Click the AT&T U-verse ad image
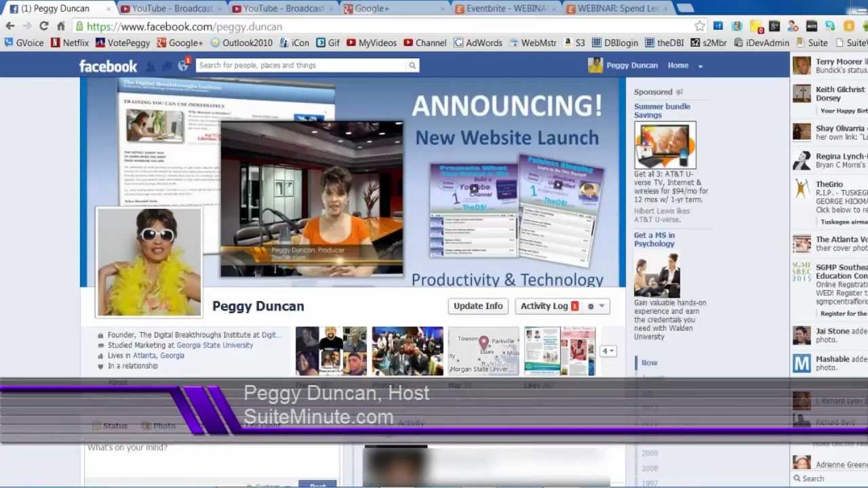This screenshot has height=488, width=868. (665, 145)
